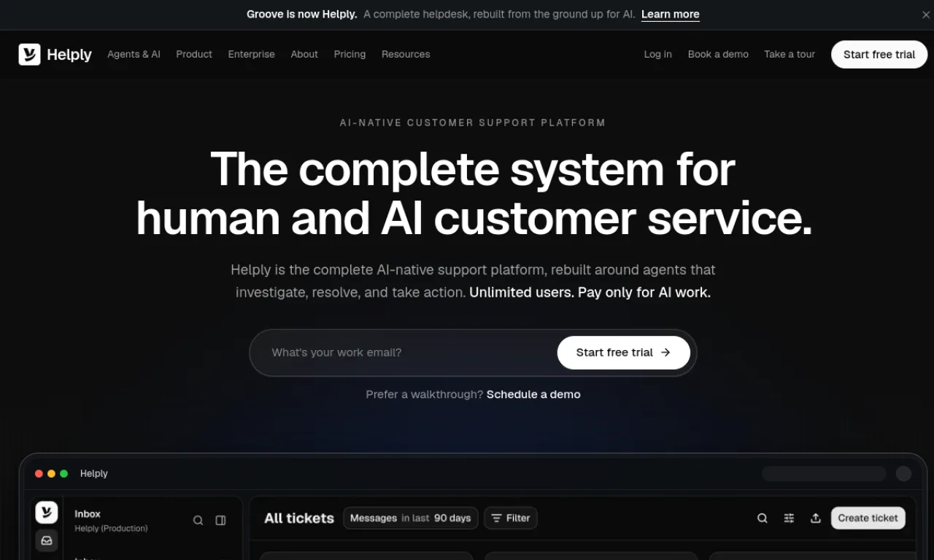Toggle the sidebar panel icon next to Inbox
Image resolution: width=934 pixels, height=560 pixels.
[x=220, y=521]
